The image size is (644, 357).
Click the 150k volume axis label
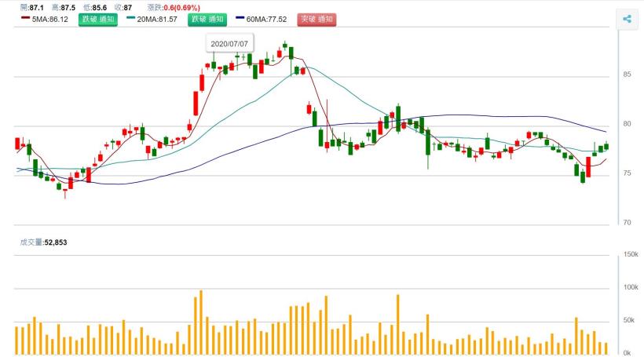click(x=629, y=255)
